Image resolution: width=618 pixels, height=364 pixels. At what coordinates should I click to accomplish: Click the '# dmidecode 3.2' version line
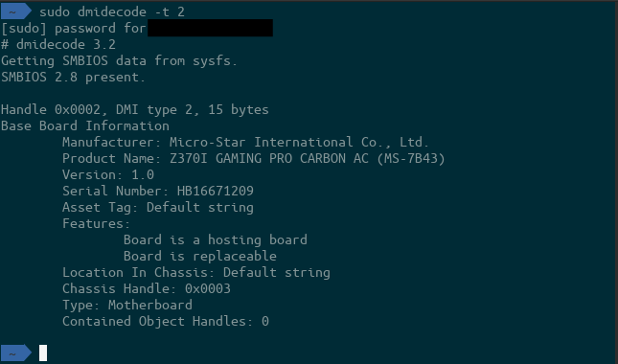58,44
